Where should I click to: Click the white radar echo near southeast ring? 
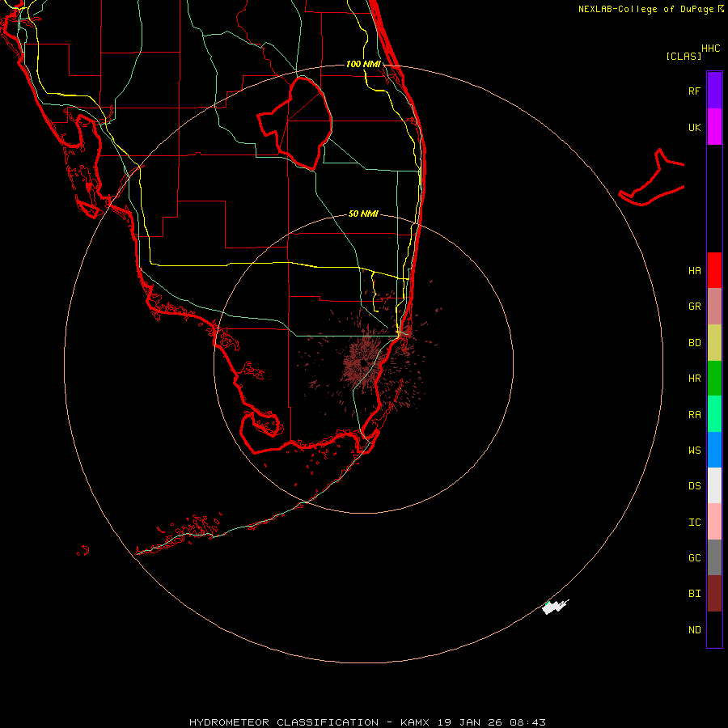553,607
